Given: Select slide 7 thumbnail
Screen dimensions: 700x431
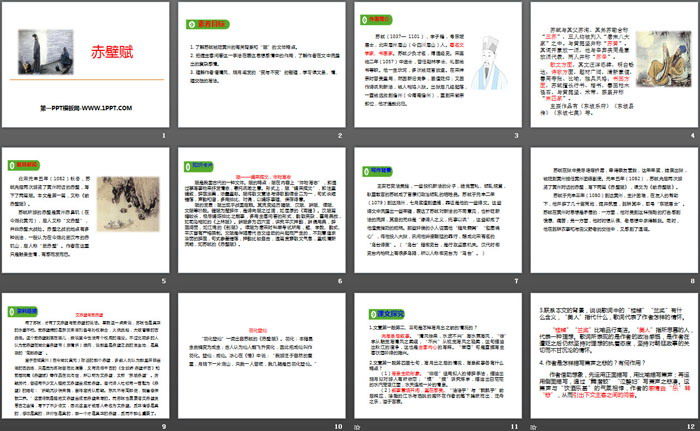Looking at the screenshot, I should click(x=438, y=210).
